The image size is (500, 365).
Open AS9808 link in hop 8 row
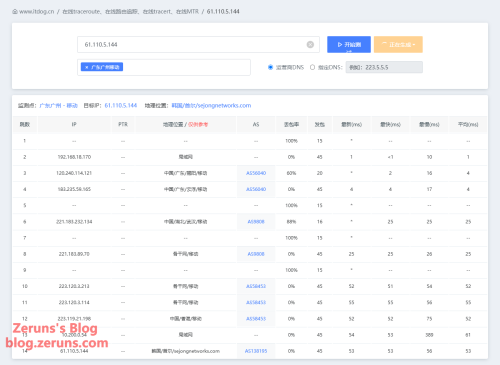pos(256,254)
